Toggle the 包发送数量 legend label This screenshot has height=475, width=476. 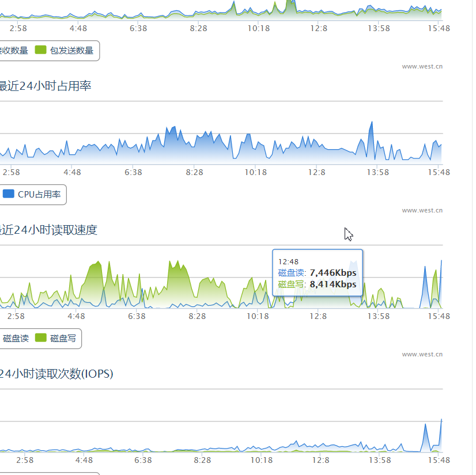(71, 50)
